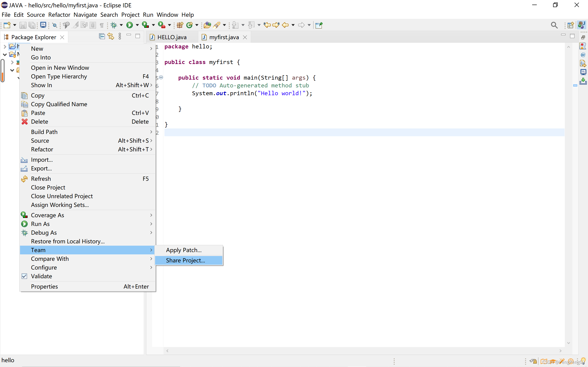Choose Apply Patch... from Team submenu
Image resolution: width=588 pixels, height=367 pixels.
pos(184,250)
